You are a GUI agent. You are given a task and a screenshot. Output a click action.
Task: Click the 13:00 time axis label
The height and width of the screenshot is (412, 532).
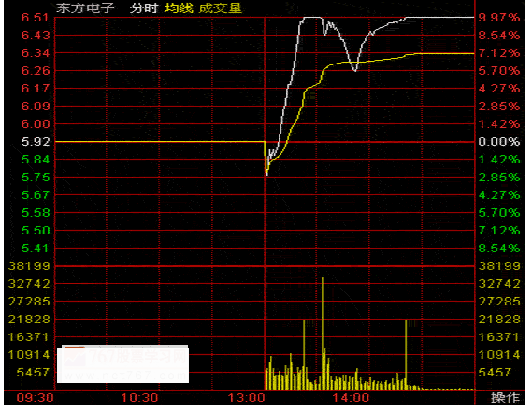246,397
